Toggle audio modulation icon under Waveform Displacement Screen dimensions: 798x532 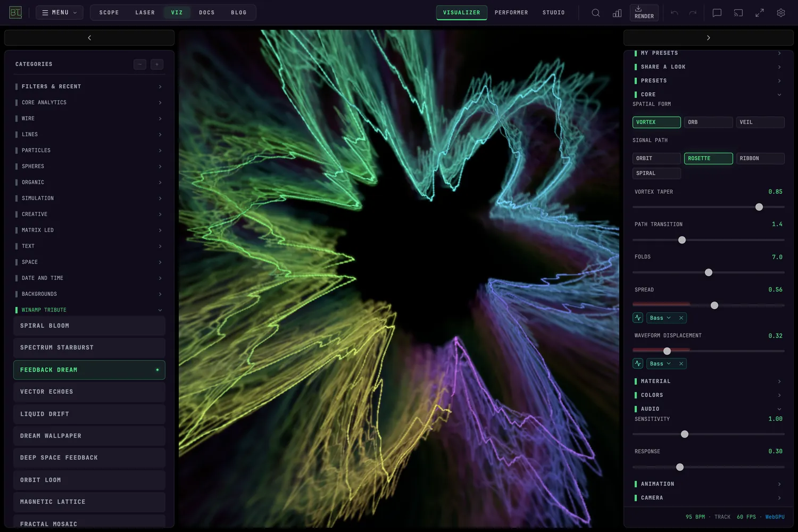click(638, 363)
